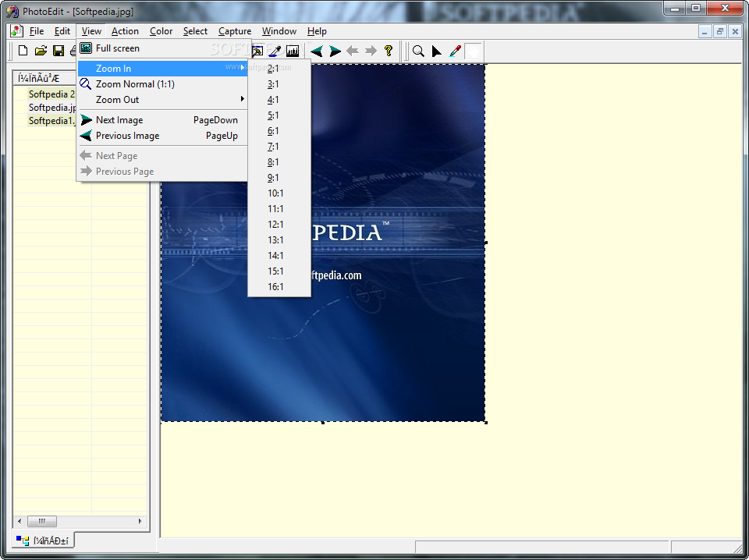This screenshot has height=560, width=749.
Task: Click the eyedropper over blue toolbar icon
Action: click(275, 51)
